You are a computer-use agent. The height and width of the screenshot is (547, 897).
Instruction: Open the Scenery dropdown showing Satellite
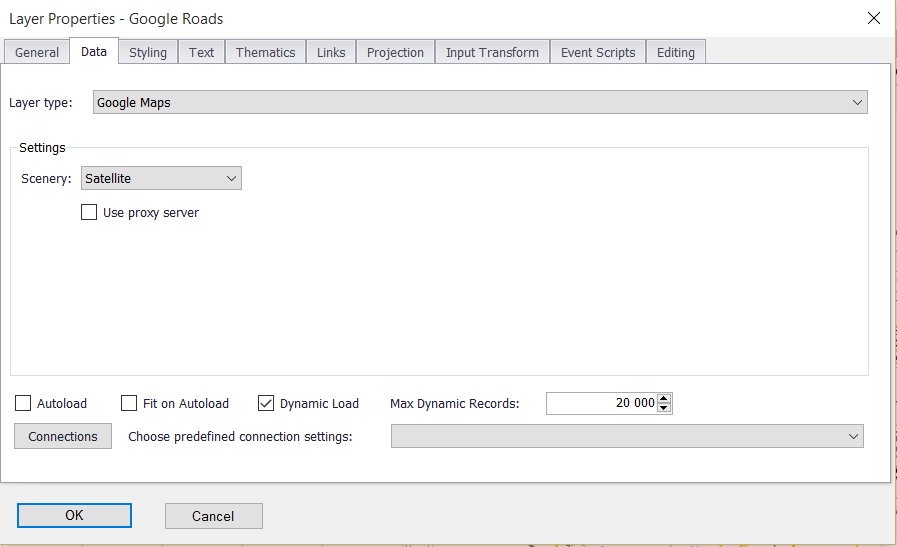(161, 178)
